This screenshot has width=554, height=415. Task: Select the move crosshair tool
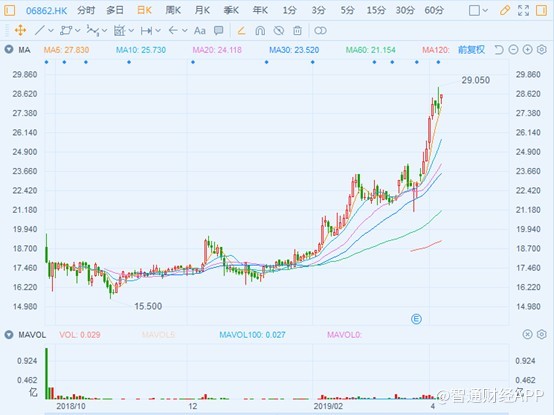click(20, 31)
